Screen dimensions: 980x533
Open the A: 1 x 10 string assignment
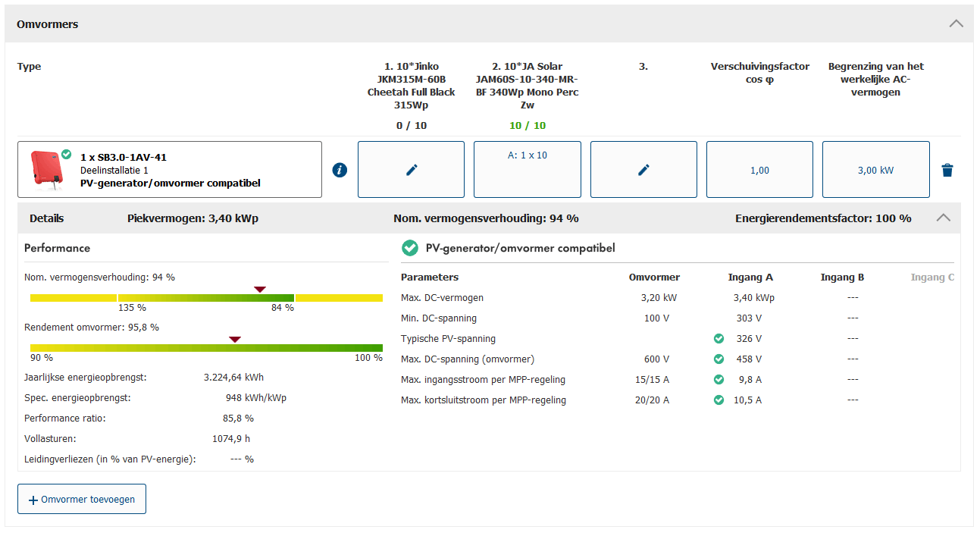528,169
